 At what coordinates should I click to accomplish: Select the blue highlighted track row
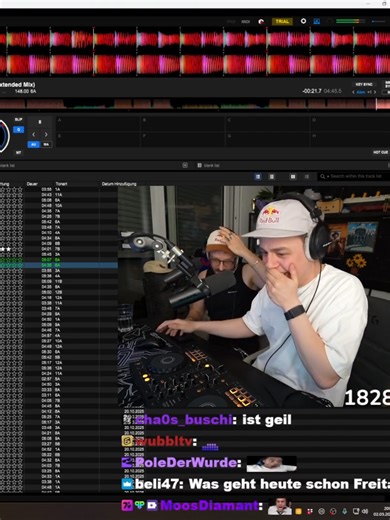point(59,265)
